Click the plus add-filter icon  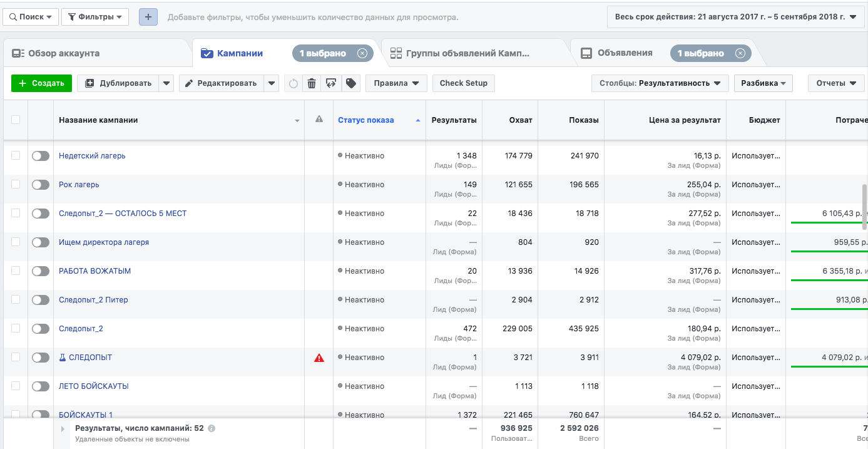point(148,17)
